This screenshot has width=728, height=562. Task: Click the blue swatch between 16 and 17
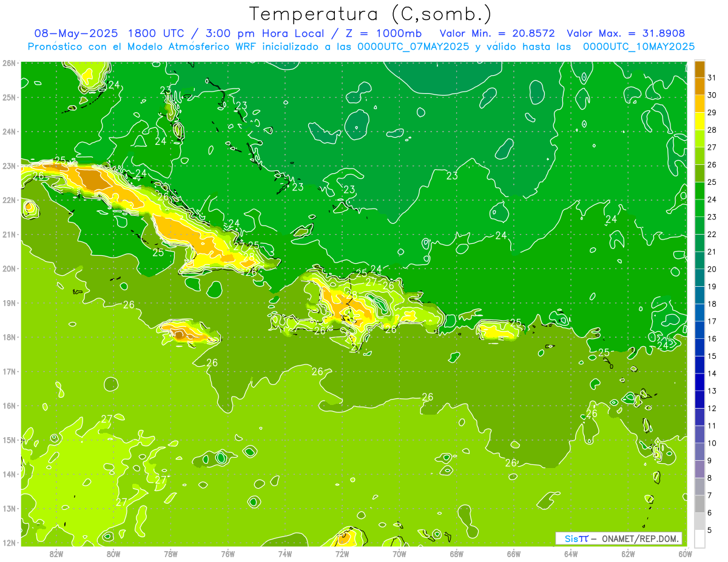click(x=699, y=330)
